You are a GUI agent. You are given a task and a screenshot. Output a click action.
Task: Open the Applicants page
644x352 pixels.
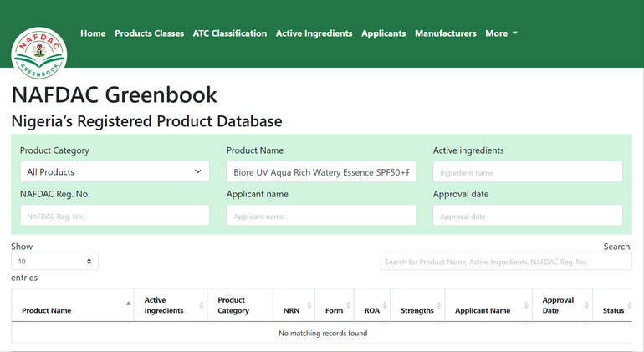coord(383,33)
